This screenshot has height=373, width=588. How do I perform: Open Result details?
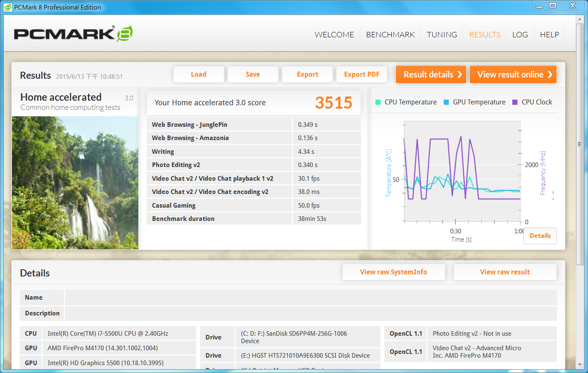click(431, 75)
